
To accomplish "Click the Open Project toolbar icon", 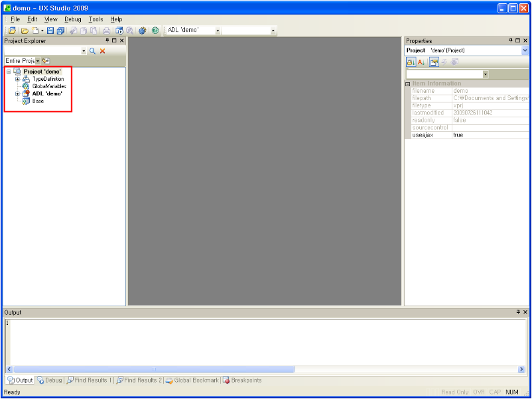I will point(12,30).
